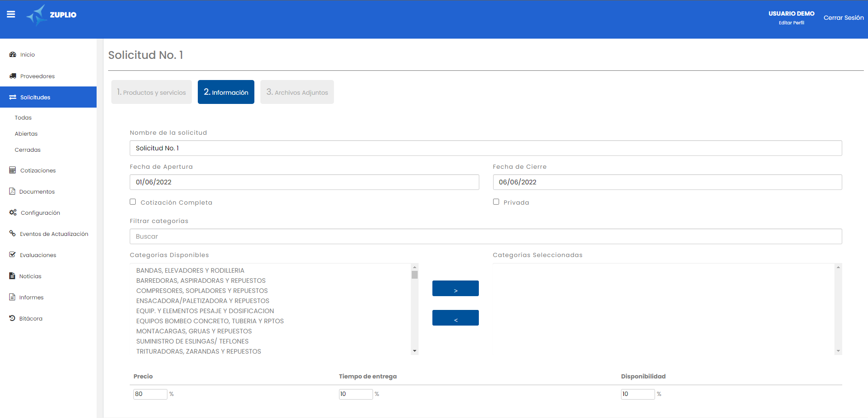Open Documentos section
Image resolution: width=868 pixels, height=418 pixels.
pos(37,192)
